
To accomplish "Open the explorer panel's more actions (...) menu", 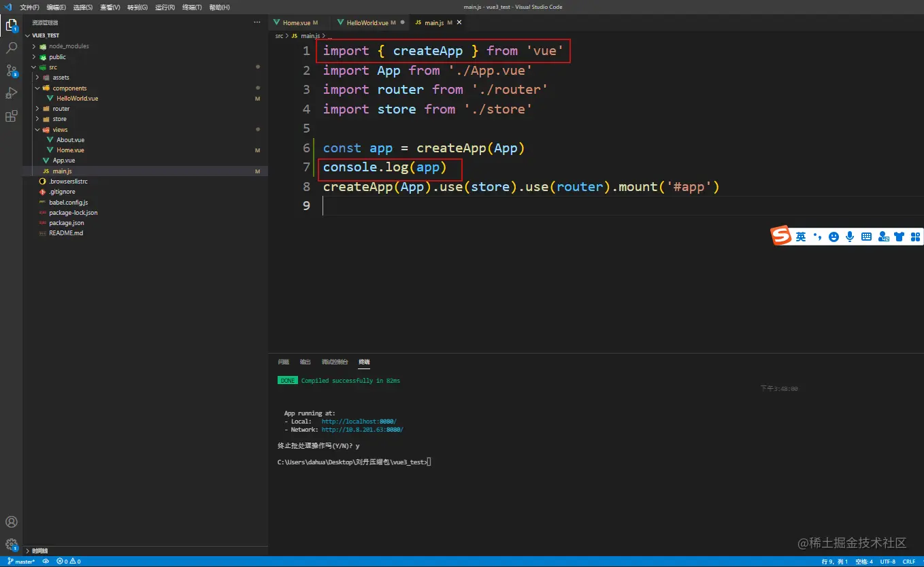I will pos(257,22).
